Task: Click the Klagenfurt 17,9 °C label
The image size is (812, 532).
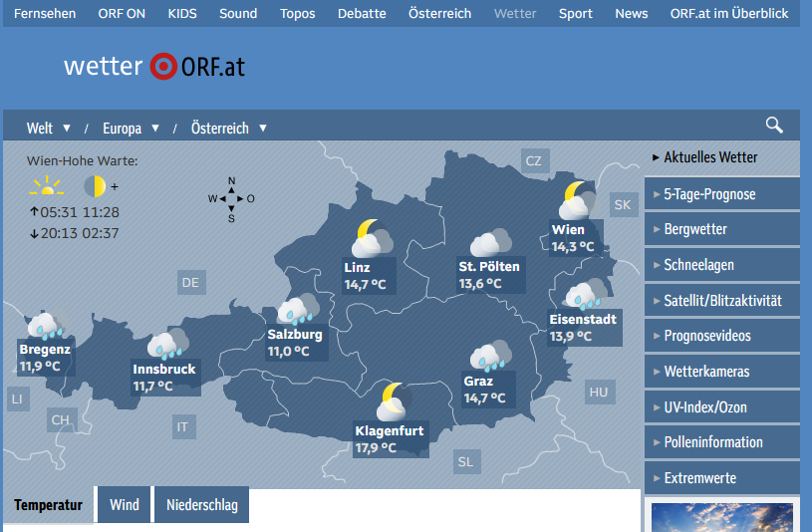Action: tap(391, 439)
